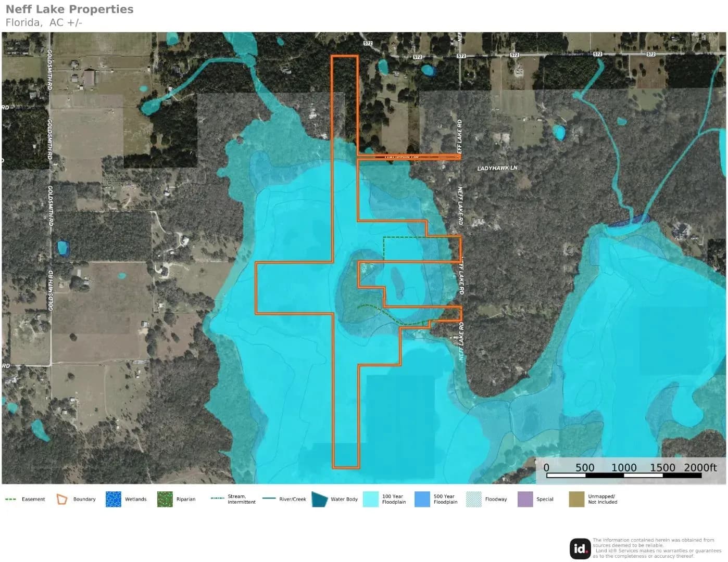Click the Land id logo icon
This screenshot has height=562, width=728.
click(x=580, y=548)
